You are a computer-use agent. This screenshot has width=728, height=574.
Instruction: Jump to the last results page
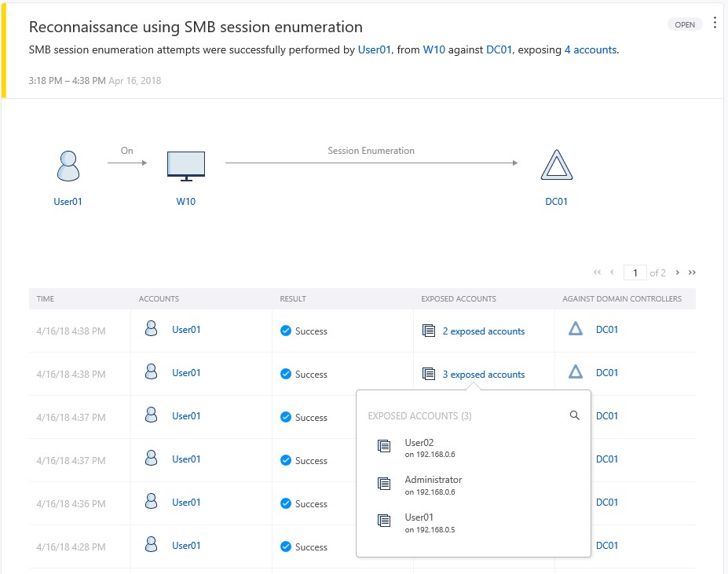coord(692,272)
